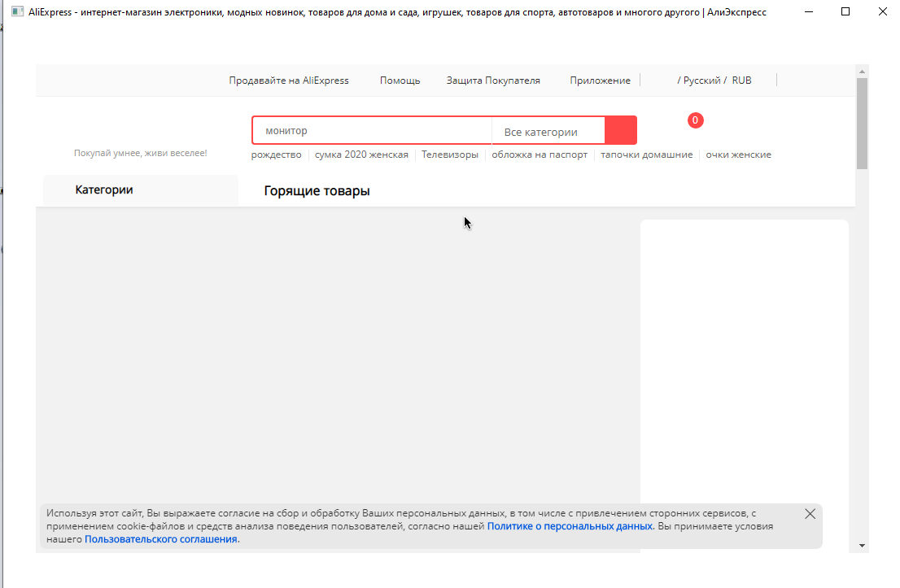The height and width of the screenshot is (588, 900).
Task: Open 'Продавайте на AliExpress' link
Action: click(x=289, y=81)
